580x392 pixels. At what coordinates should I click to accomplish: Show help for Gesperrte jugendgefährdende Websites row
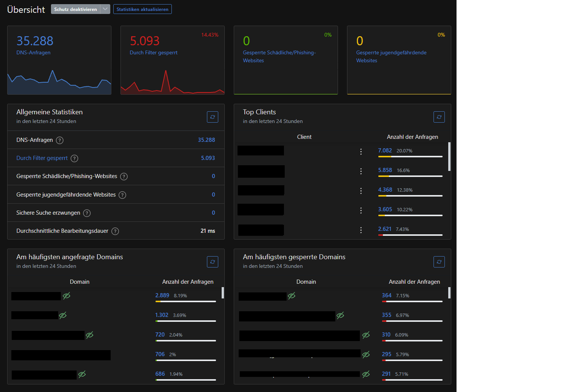122,195
